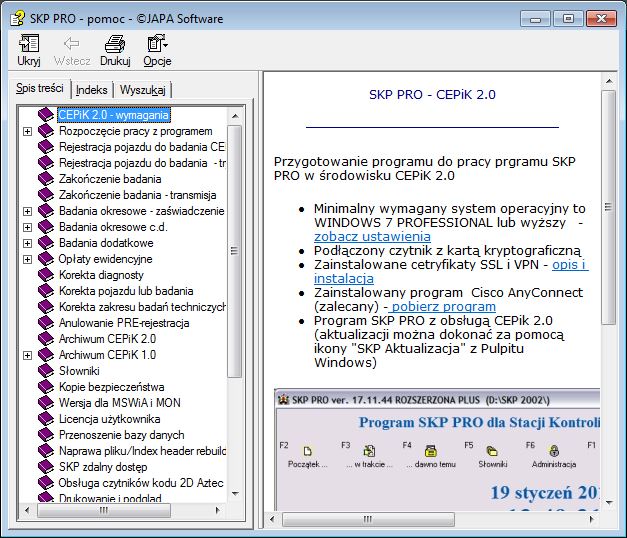
Task: Open the zobacz ustawienia link
Action: 358,236
